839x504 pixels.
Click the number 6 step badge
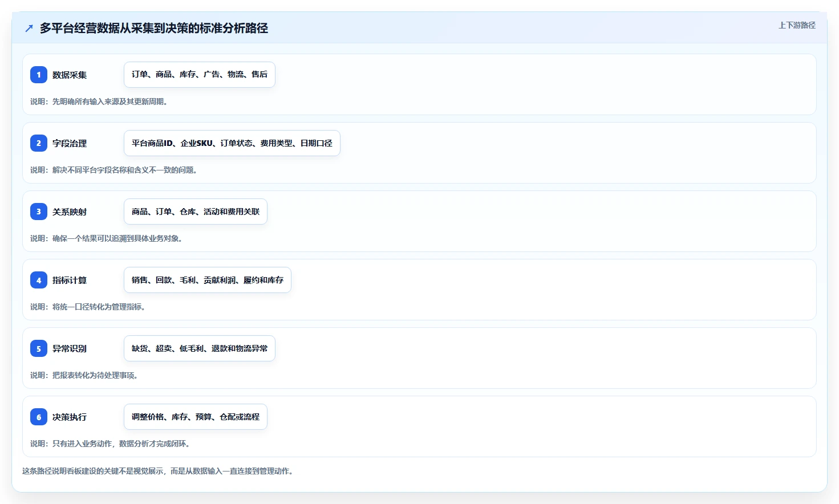(39, 417)
